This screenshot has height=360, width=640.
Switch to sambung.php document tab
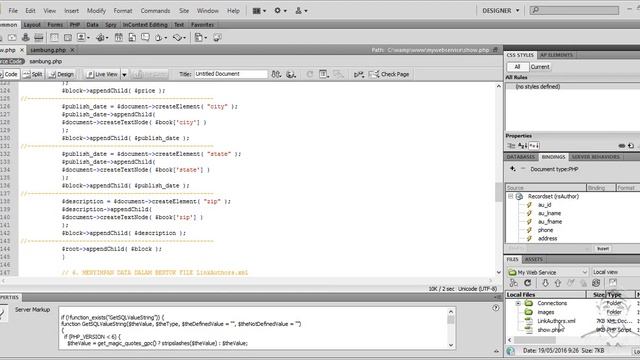pos(48,50)
